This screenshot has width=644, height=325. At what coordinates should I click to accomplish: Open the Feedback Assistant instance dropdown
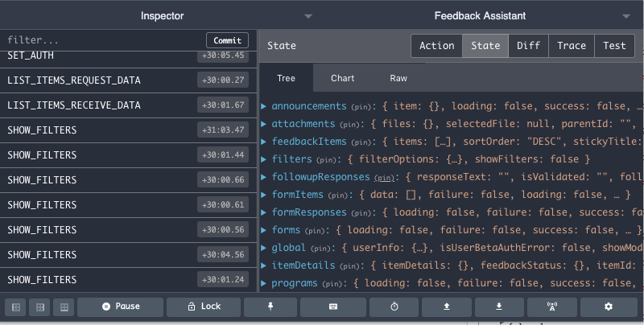point(626,16)
